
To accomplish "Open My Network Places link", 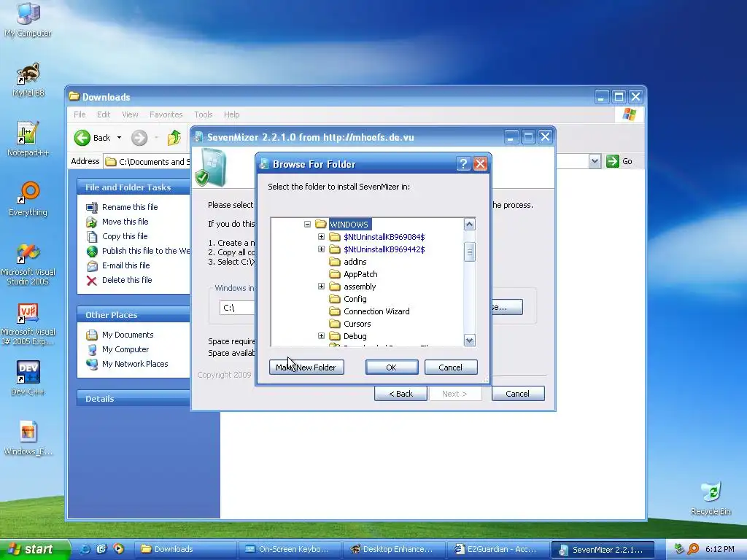I will tap(127, 365).
